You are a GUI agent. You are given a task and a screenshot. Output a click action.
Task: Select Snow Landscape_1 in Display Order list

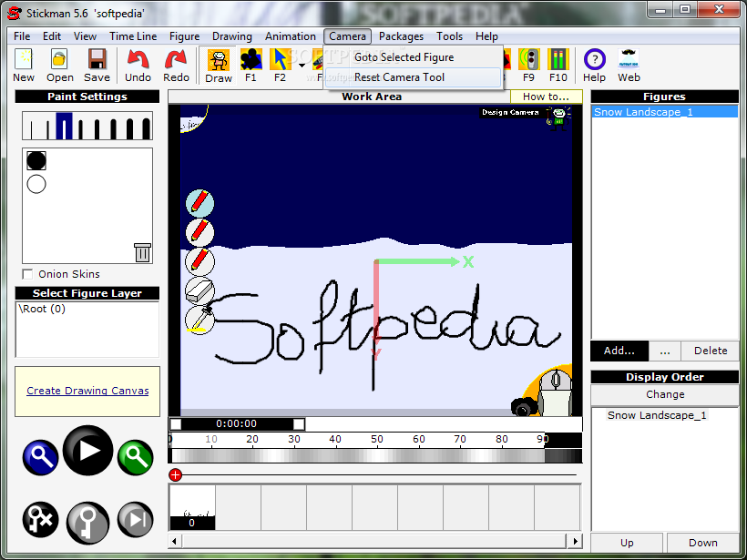point(657,414)
